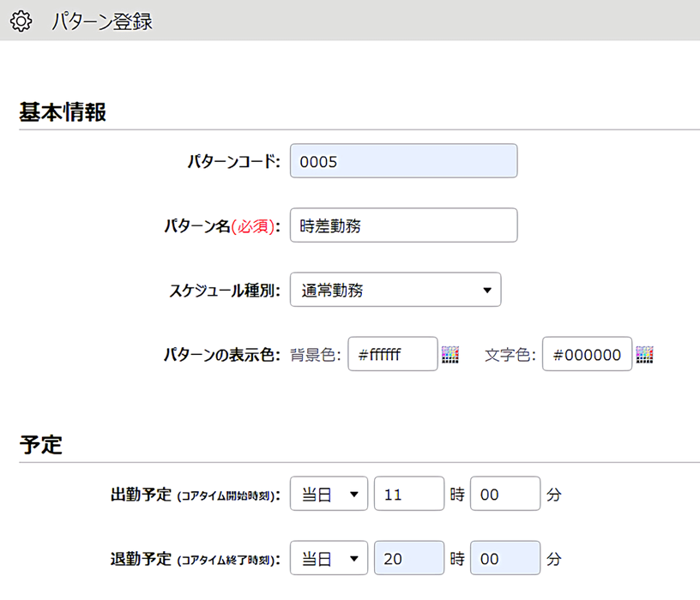This screenshot has height=600, width=700.
Task: Click the 背景色 hex value field
Action: (x=393, y=354)
